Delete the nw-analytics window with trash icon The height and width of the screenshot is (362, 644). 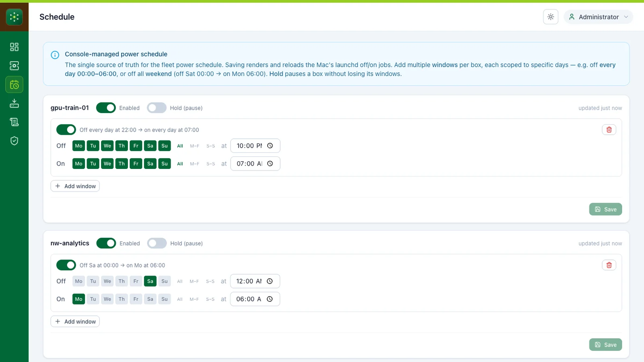pos(609,265)
